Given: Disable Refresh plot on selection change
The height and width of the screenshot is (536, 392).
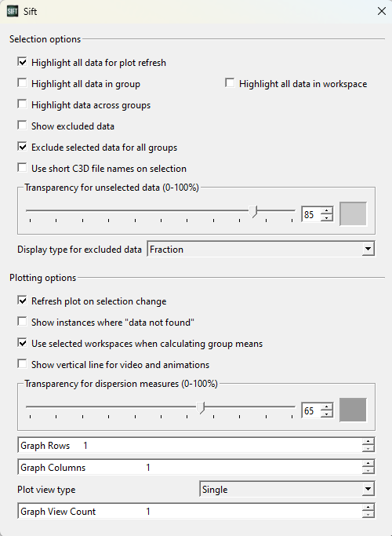Looking at the screenshot, I should [22, 301].
